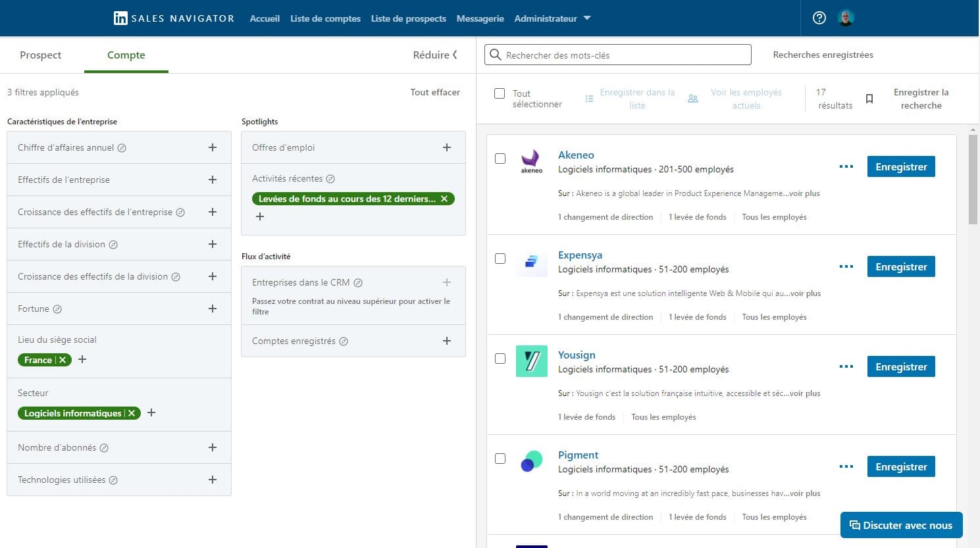This screenshot has width=980, height=548.
Task: Check the Akeneo result checkbox
Action: point(500,159)
